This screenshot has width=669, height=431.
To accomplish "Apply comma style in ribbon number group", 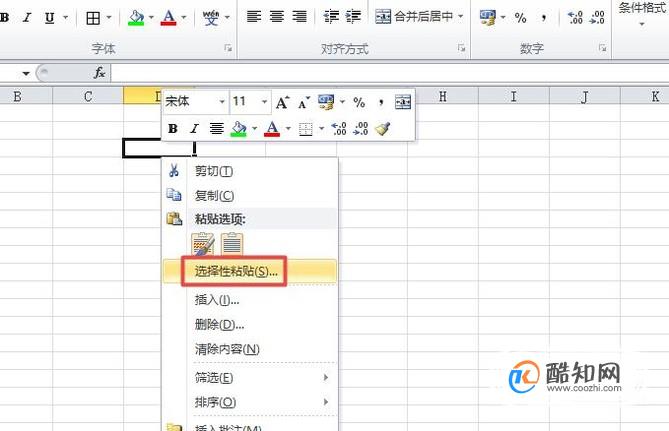I will (544, 17).
